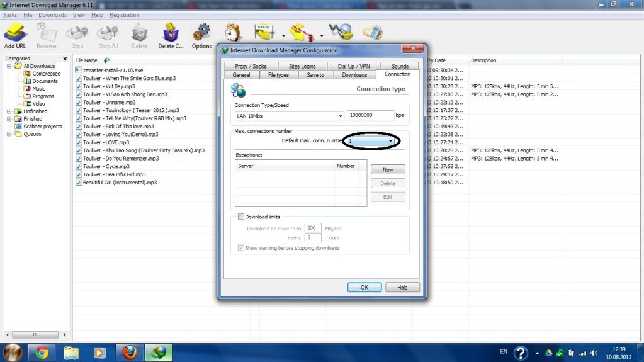Select the Documents category
Viewport: 644px width, 362px height.
(45, 81)
